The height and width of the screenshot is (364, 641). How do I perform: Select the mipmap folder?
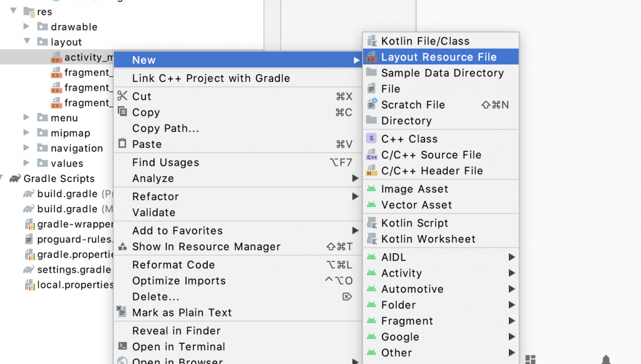pyautogui.click(x=70, y=133)
